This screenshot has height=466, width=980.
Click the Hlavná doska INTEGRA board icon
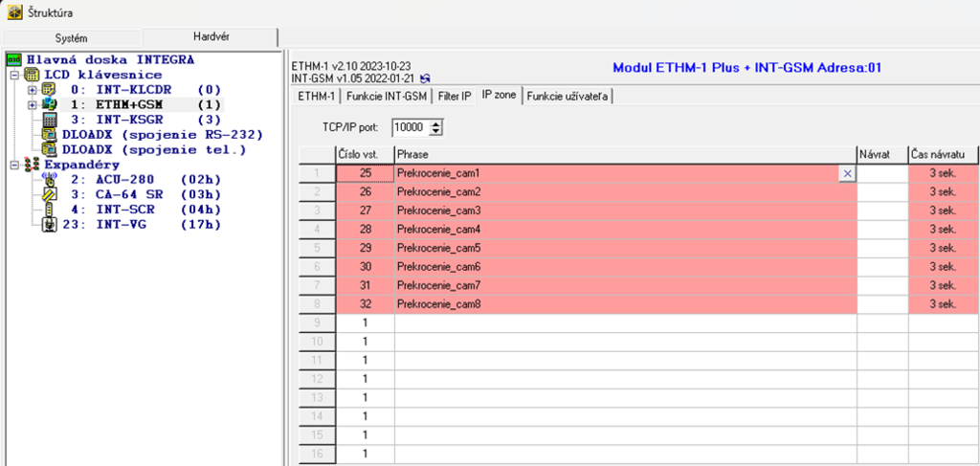13,59
